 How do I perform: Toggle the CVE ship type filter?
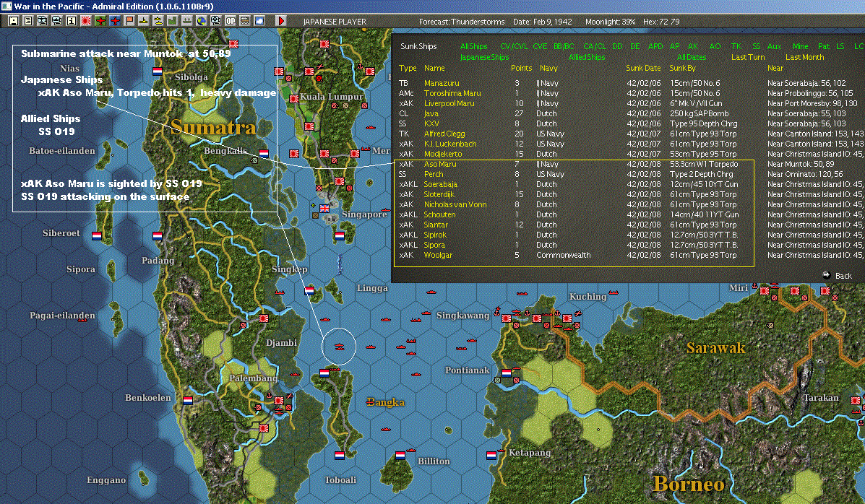pyautogui.click(x=540, y=46)
